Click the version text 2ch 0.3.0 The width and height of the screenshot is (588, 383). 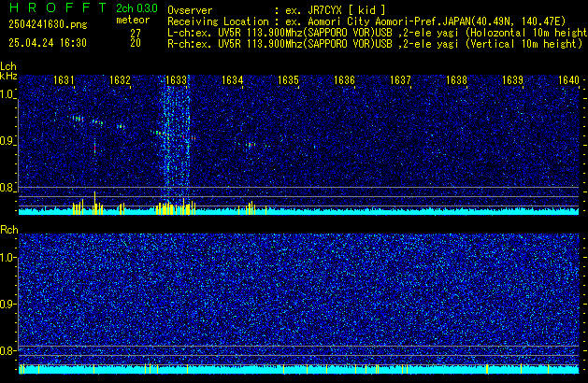pyautogui.click(x=136, y=8)
